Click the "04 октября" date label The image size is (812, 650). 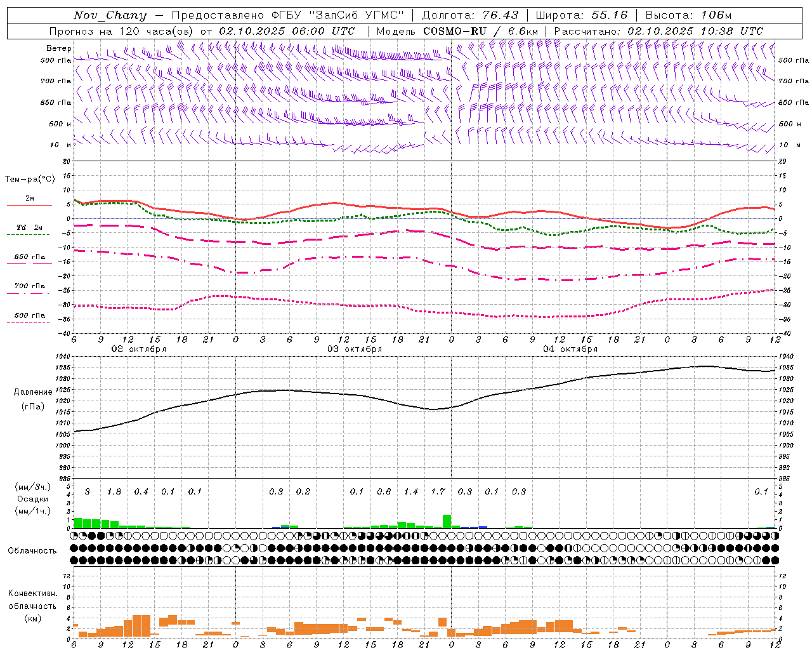click(570, 349)
